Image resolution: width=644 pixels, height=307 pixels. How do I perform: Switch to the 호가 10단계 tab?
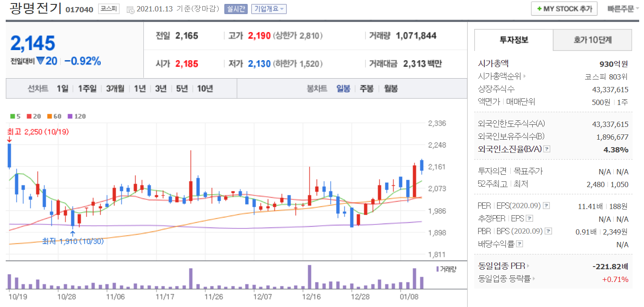[592, 40]
